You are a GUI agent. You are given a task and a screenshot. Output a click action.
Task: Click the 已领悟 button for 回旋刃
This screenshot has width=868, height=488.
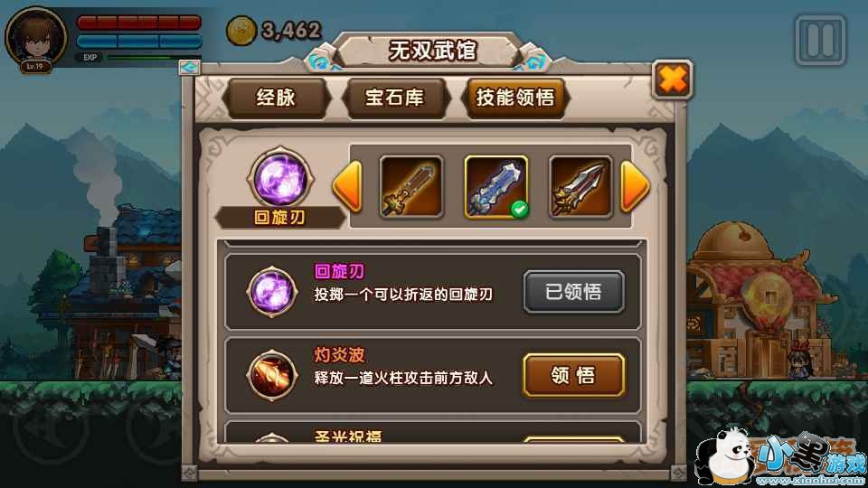[x=574, y=292]
